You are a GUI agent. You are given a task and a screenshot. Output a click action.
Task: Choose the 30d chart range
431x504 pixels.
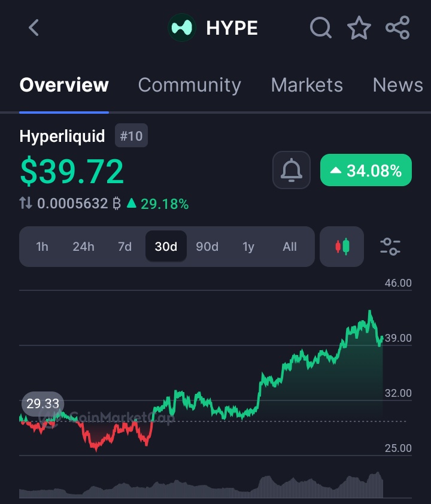(166, 247)
